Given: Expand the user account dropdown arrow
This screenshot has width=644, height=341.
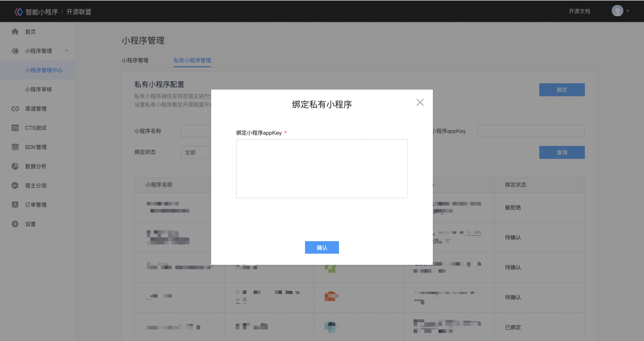Looking at the screenshot, I should tap(628, 11).
